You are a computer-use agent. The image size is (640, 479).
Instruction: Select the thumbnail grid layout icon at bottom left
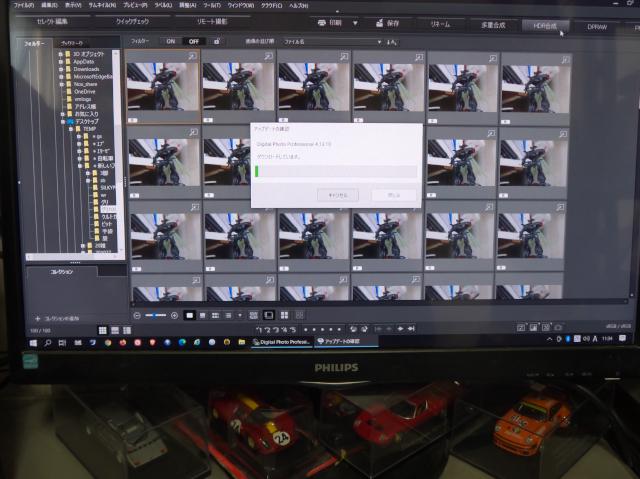[x=103, y=330]
